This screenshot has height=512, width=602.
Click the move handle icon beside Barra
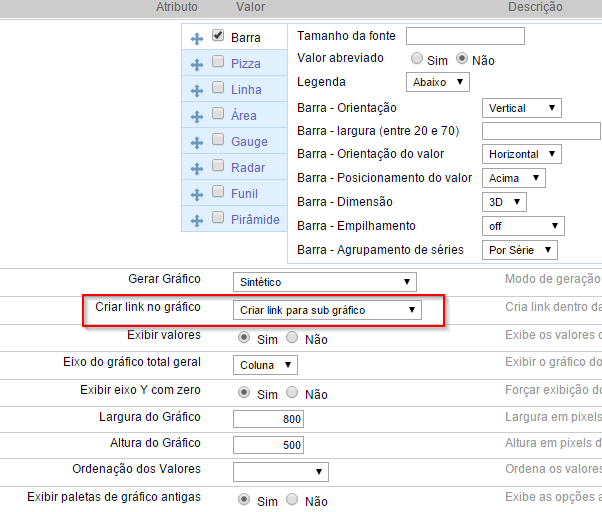pyautogui.click(x=197, y=38)
